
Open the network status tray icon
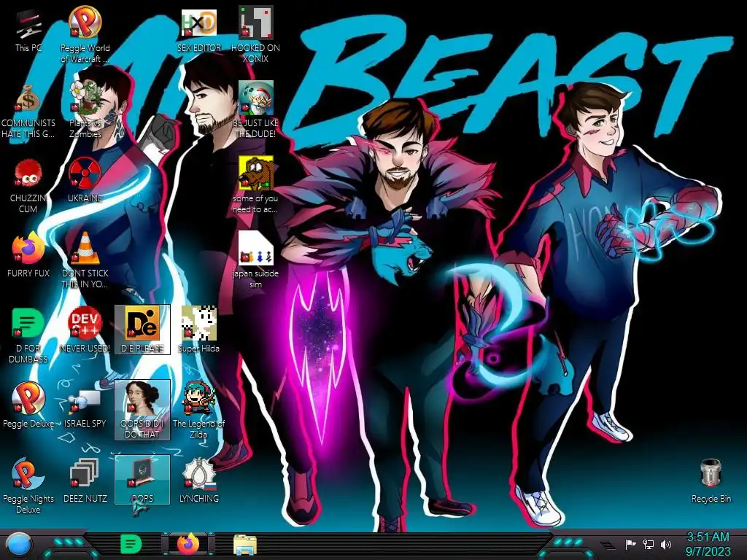coord(649,544)
